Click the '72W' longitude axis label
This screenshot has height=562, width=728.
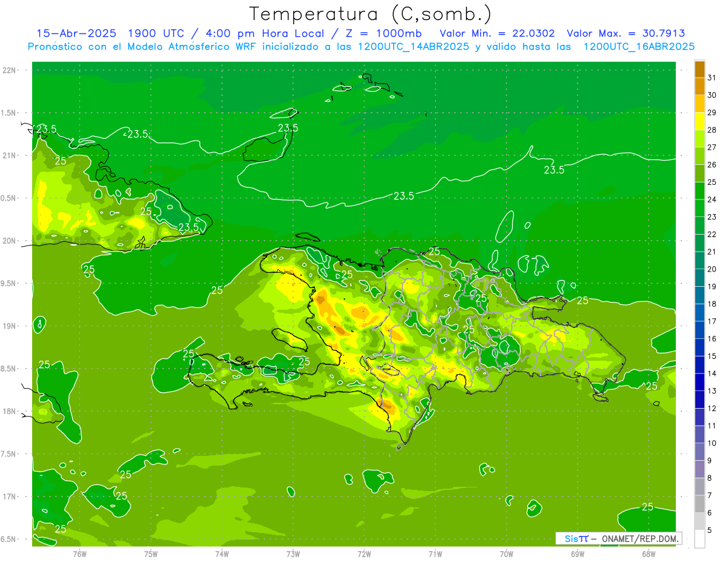(x=364, y=554)
